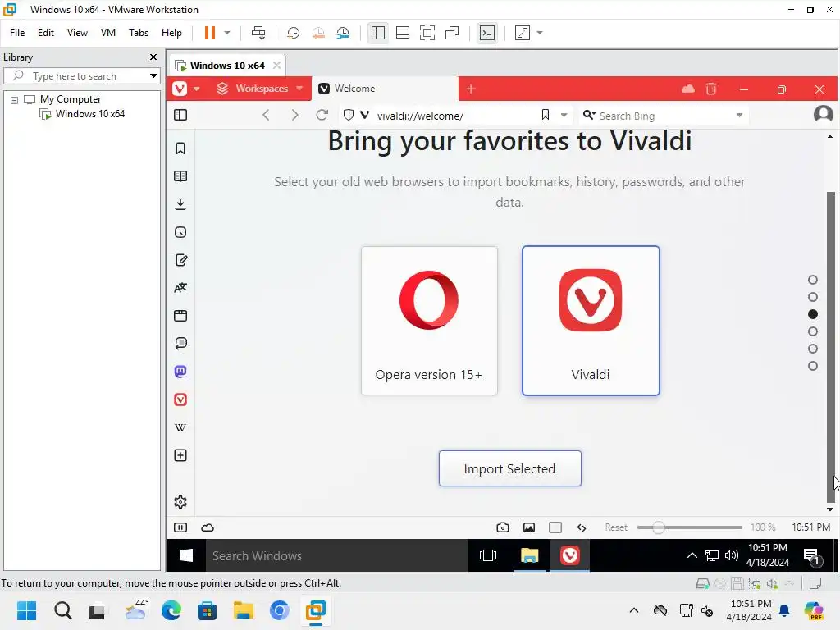Select Opera version 15+ import card
Screen dimensions: 840x630
pyautogui.click(x=429, y=321)
